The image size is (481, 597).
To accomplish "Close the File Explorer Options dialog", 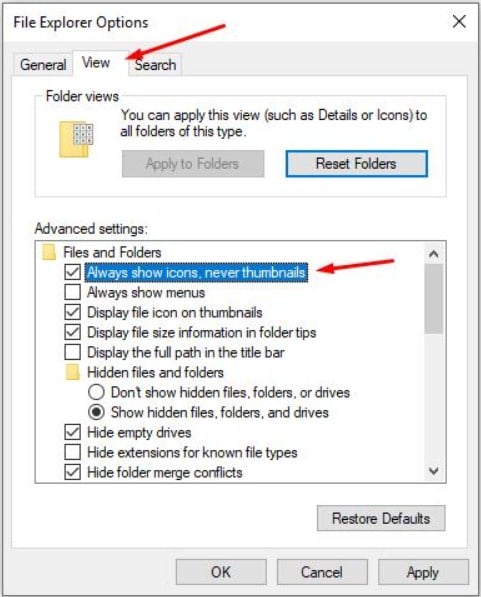I will coord(459,22).
